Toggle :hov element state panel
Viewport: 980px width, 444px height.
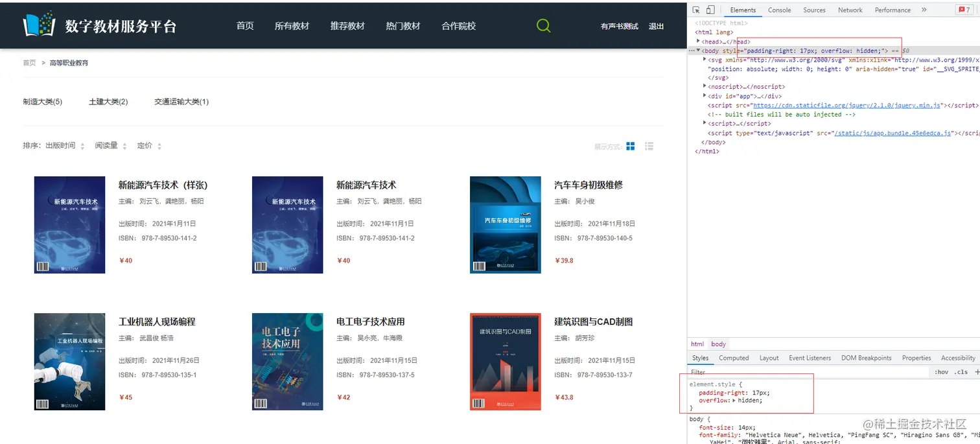tap(942, 372)
